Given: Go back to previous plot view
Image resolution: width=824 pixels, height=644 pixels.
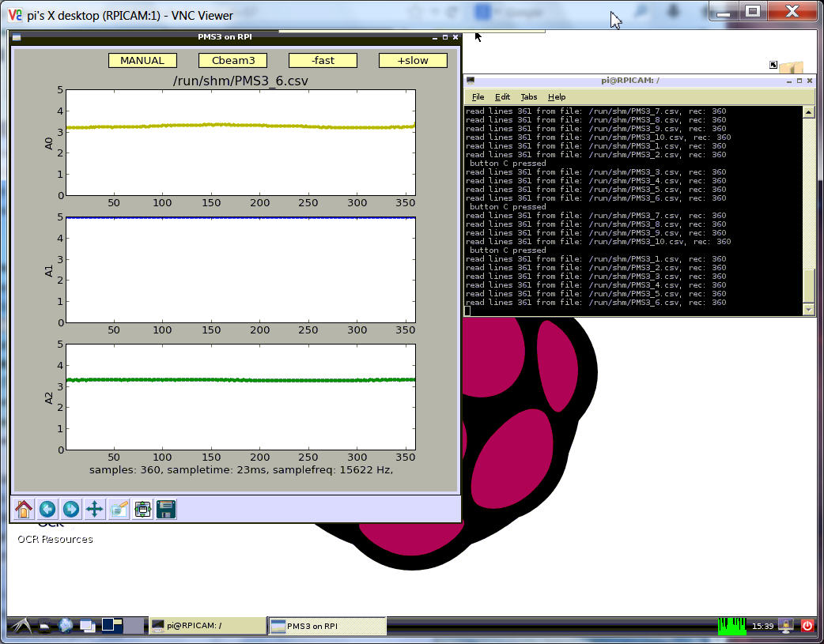Looking at the screenshot, I should point(47,509).
